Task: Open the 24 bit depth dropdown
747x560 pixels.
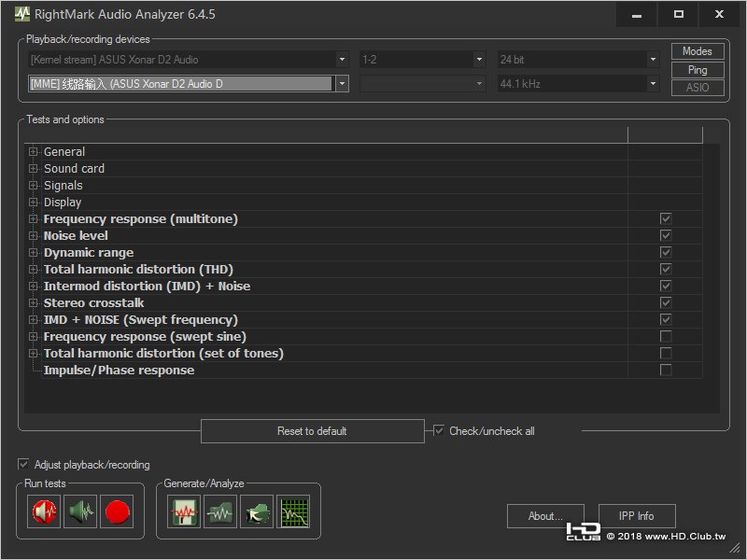Action: [653, 60]
